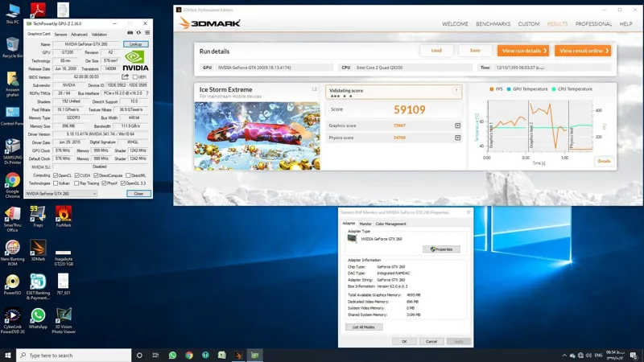The image size is (644, 362).
Task: Click the GPU-Z refresh icon
Action: pos(138,34)
